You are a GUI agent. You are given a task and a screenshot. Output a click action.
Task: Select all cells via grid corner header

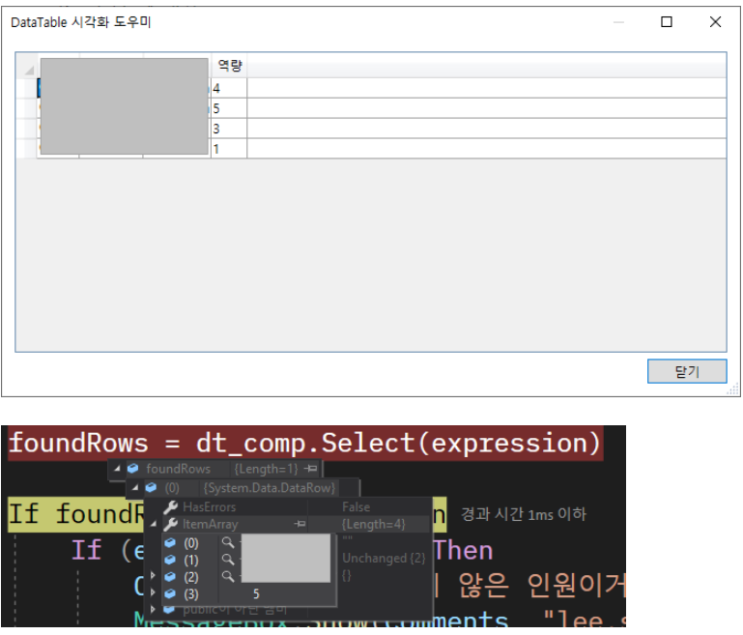[27, 65]
